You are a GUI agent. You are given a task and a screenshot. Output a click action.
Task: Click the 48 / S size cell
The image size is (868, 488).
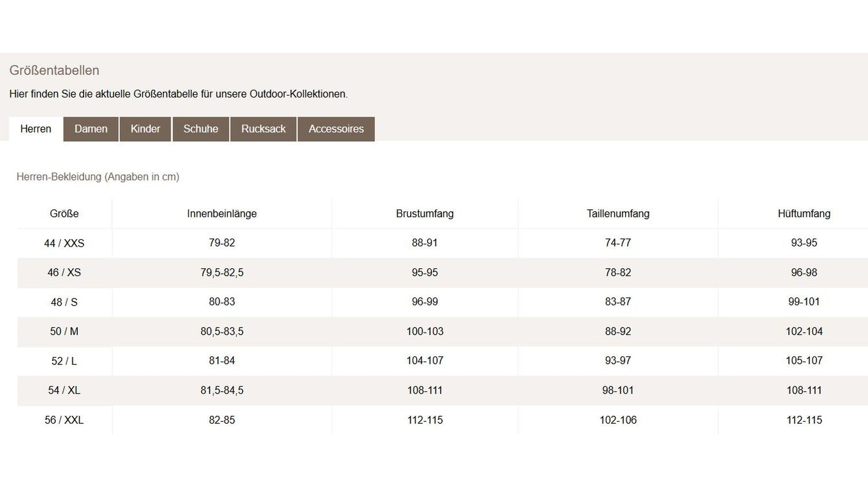tap(64, 302)
